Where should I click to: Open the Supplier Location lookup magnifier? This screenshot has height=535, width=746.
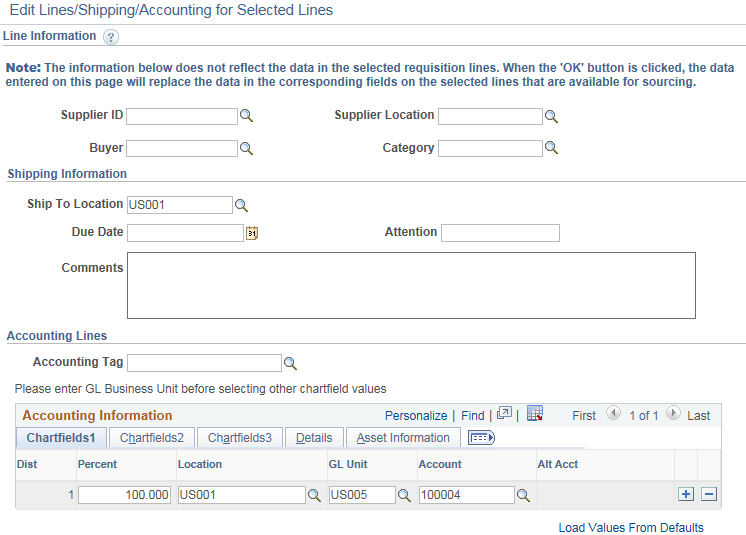[x=551, y=116]
